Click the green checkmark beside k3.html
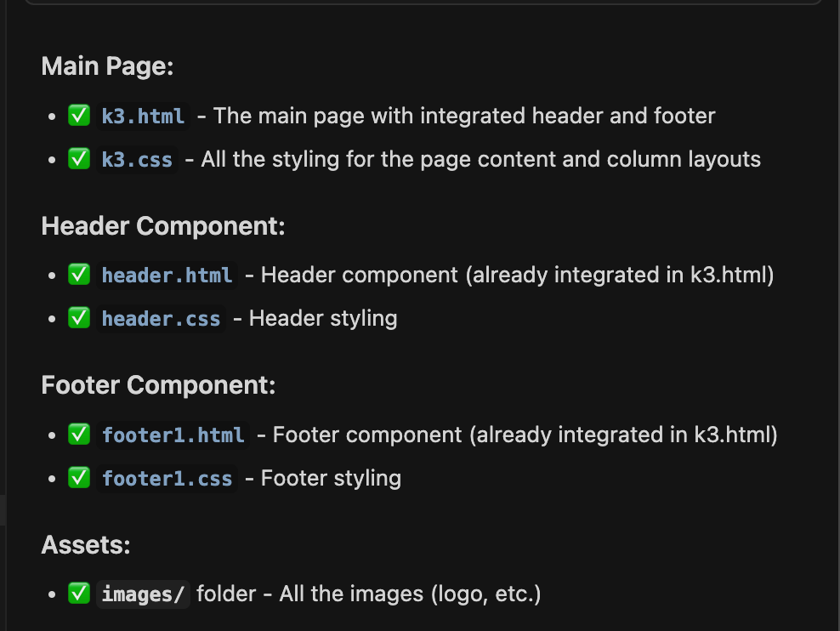The width and height of the screenshot is (840, 631). 79,116
